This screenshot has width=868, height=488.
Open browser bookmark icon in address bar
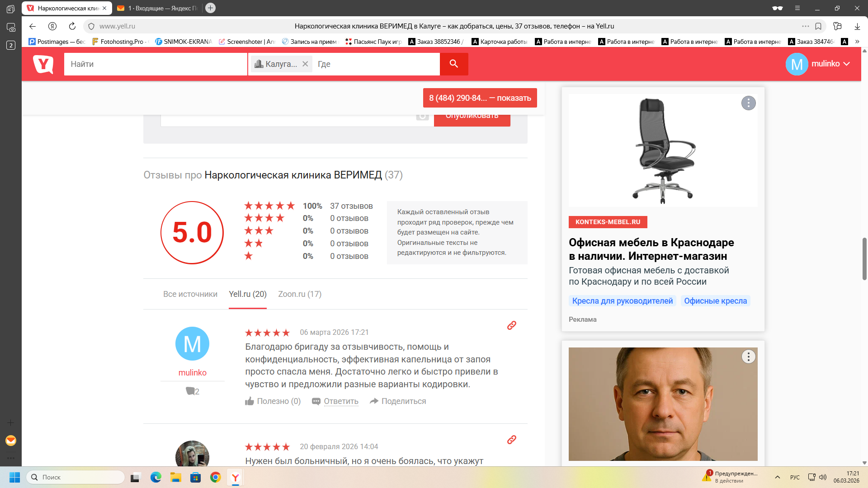click(818, 26)
